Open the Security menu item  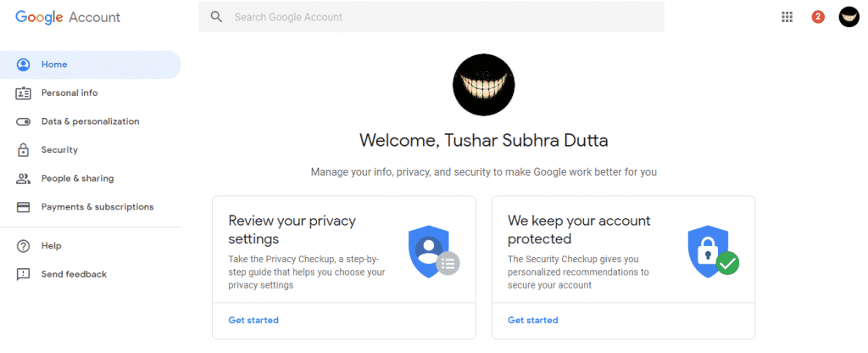coord(59,150)
